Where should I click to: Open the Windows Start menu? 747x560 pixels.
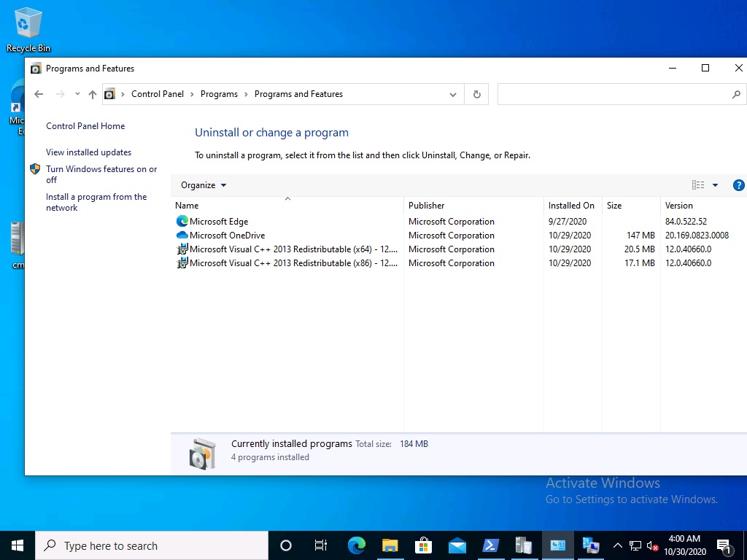(18, 545)
